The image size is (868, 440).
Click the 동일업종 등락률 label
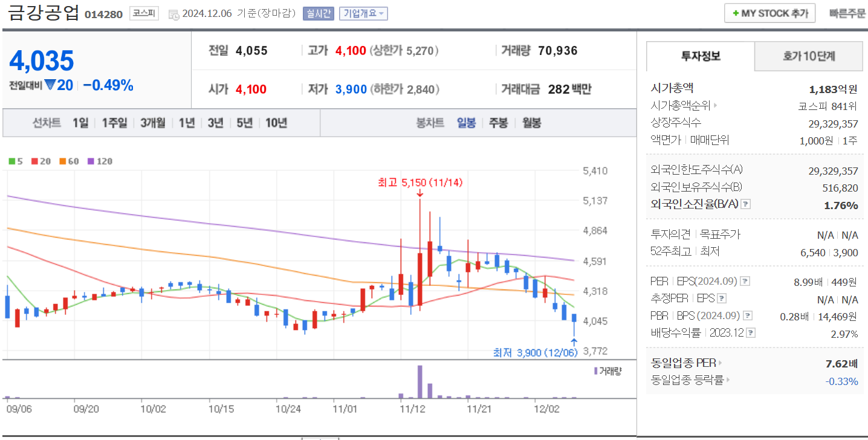point(687,380)
